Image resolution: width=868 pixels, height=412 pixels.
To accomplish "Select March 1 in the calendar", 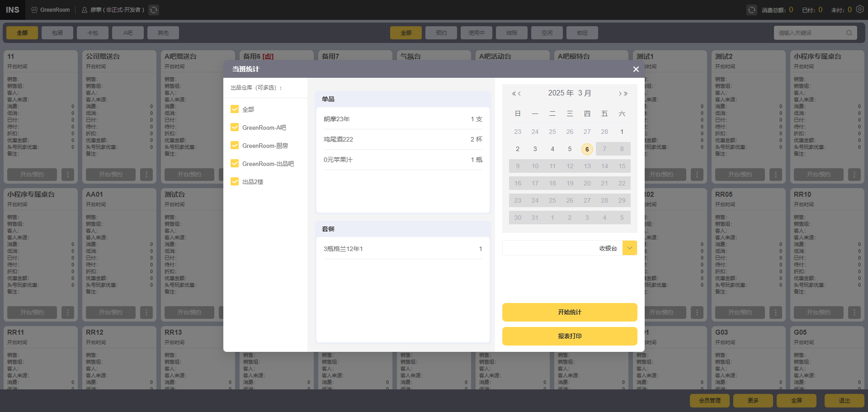I will coord(622,132).
